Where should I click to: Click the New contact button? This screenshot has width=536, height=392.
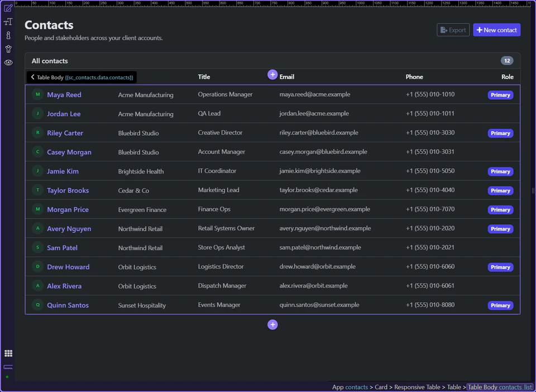pos(496,30)
